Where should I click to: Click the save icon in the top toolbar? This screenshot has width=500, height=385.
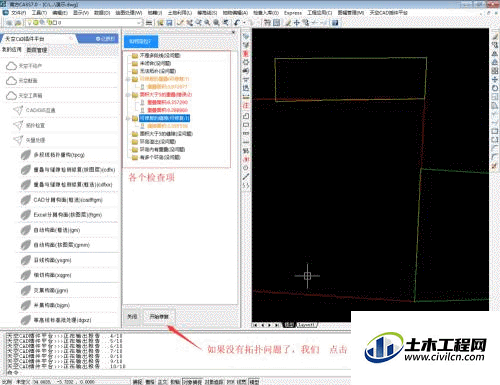coord(169,23)
